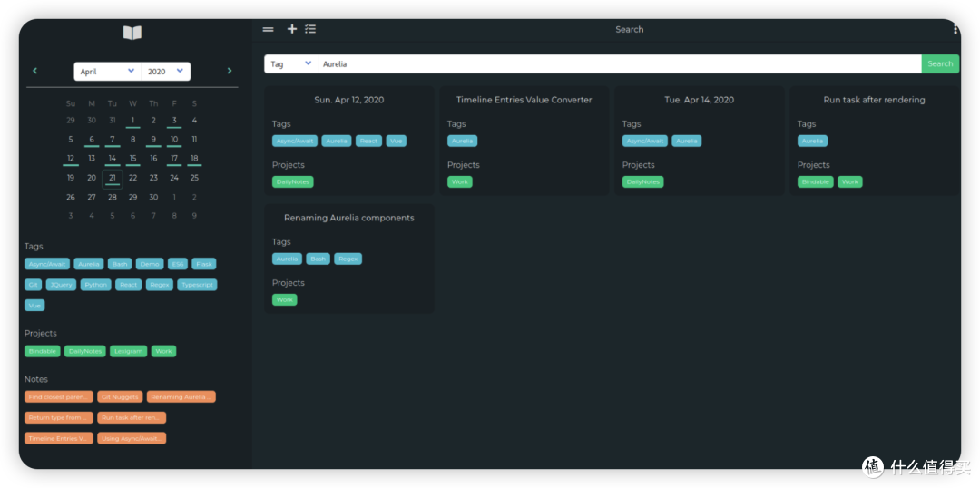Select April 25 in the calendar
The image size is (980, 488).
click(194, 178)
